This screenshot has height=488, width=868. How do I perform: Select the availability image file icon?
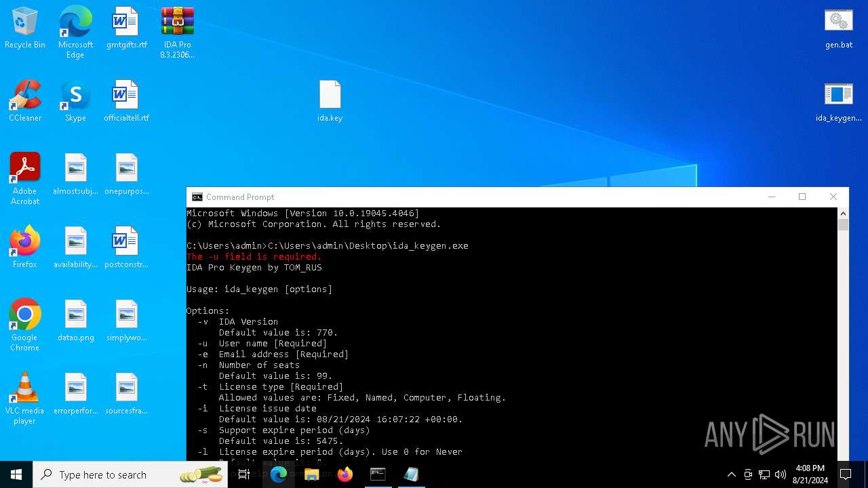(75, 248)
